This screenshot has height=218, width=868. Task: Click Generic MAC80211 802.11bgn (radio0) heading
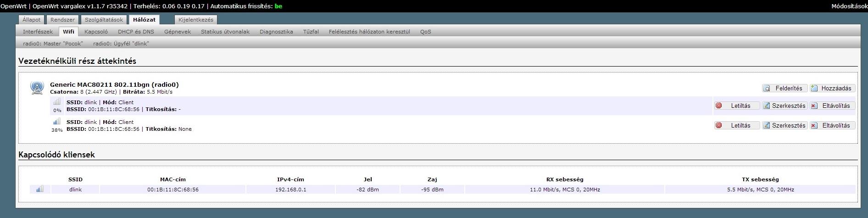pos(114,84)
